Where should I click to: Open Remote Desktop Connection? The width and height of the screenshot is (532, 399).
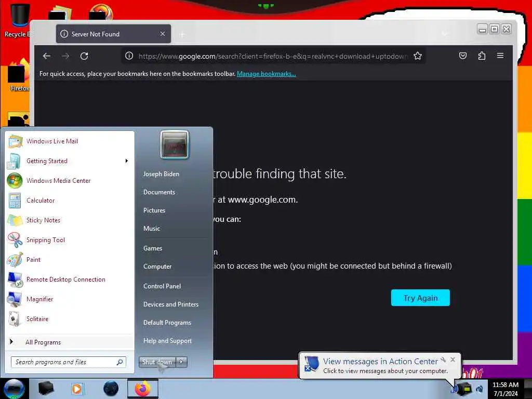point(70,279)
